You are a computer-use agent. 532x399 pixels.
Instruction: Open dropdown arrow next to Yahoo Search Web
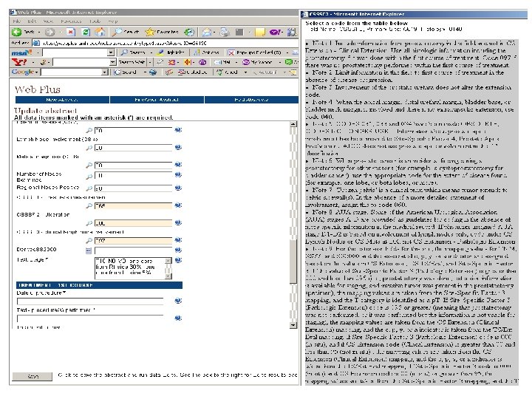pyautogui.click(x=149, y=62)
